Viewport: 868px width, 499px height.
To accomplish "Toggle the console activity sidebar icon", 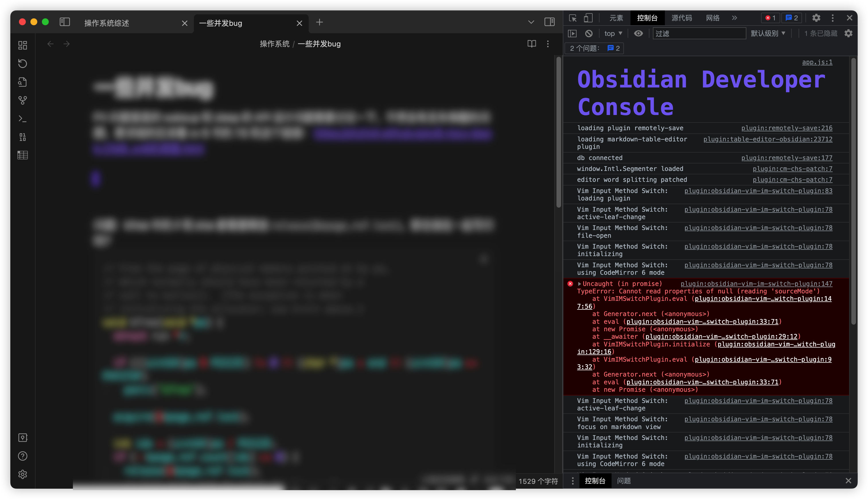I will coord(573,33).
